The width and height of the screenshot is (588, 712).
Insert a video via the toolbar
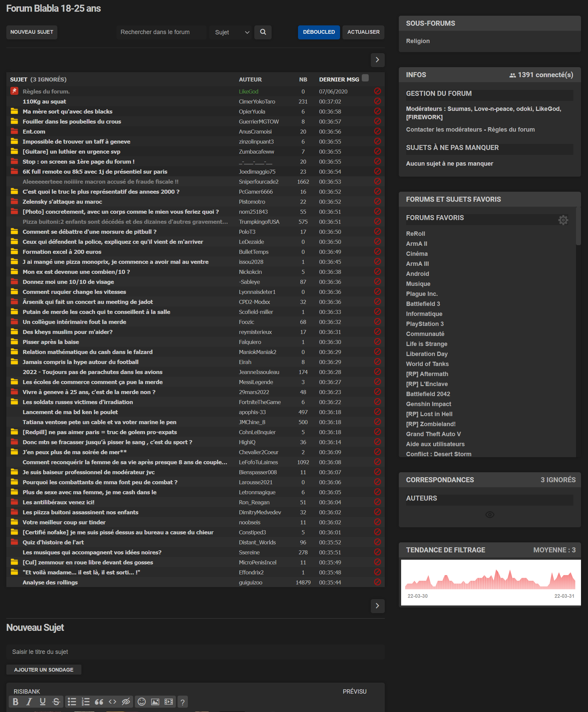tap(169, 702)
